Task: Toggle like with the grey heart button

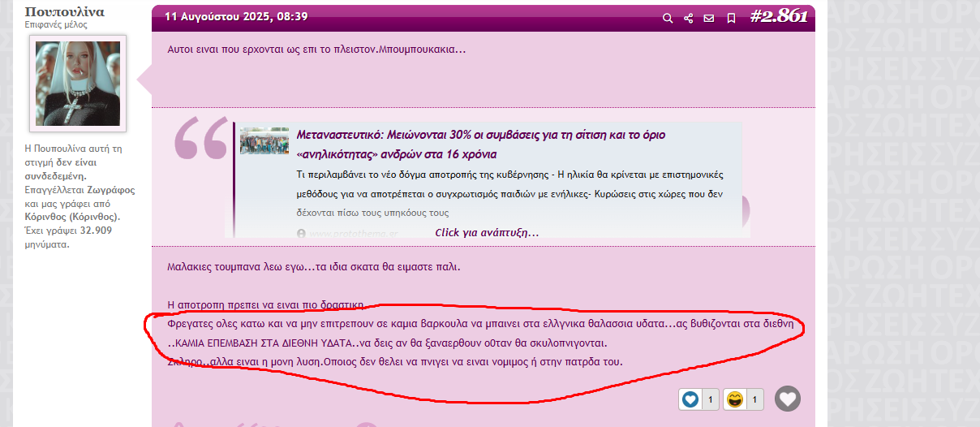Action: [787, 399]
